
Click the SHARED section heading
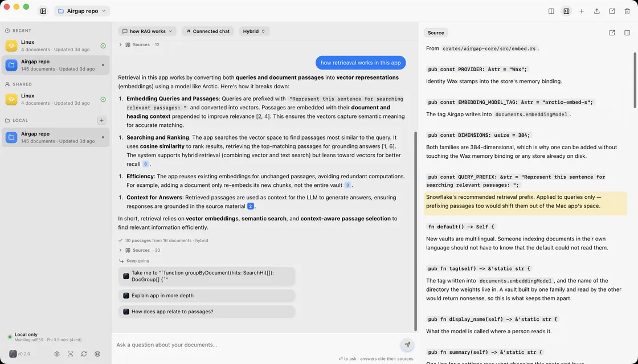coord(22,84)
